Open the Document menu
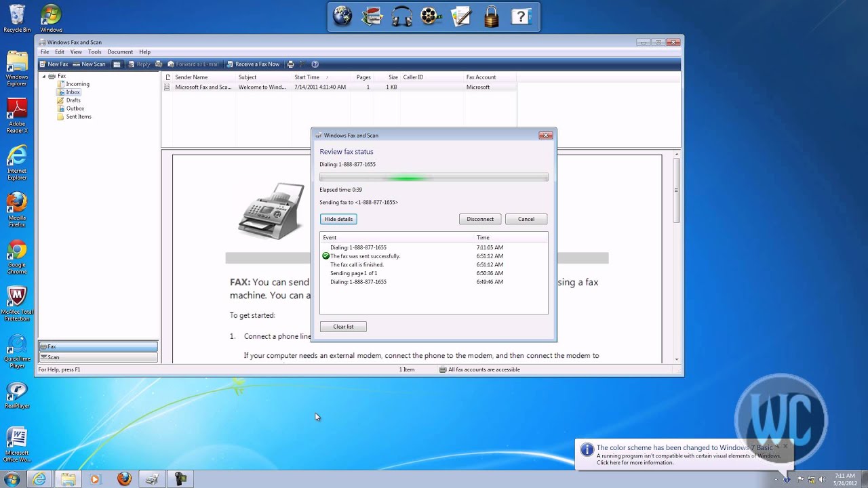 120,52
